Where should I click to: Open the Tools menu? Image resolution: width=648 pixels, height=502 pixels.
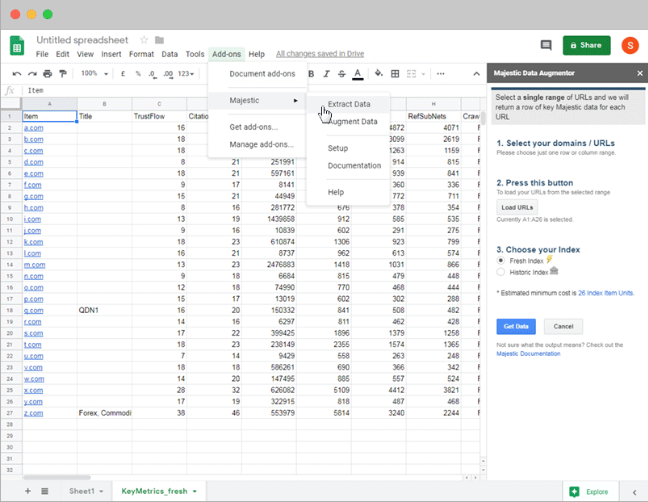pyautogui.click(x=195, y=54)
